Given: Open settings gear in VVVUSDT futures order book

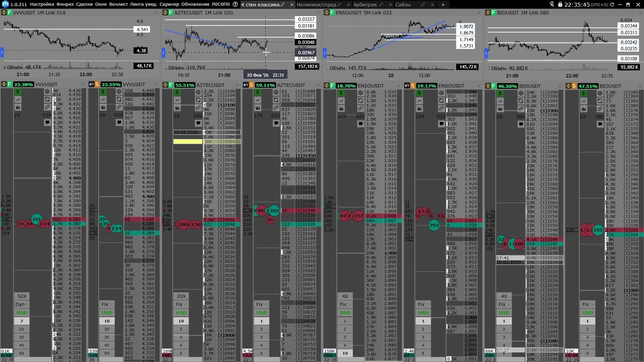Looking at the screenshot, I should click(x=47, y=92).
